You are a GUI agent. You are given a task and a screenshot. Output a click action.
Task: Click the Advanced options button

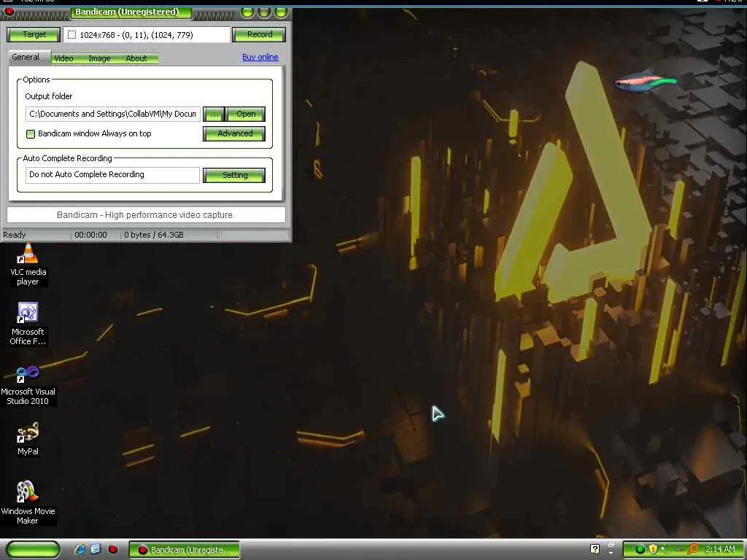tap(234, 134)
